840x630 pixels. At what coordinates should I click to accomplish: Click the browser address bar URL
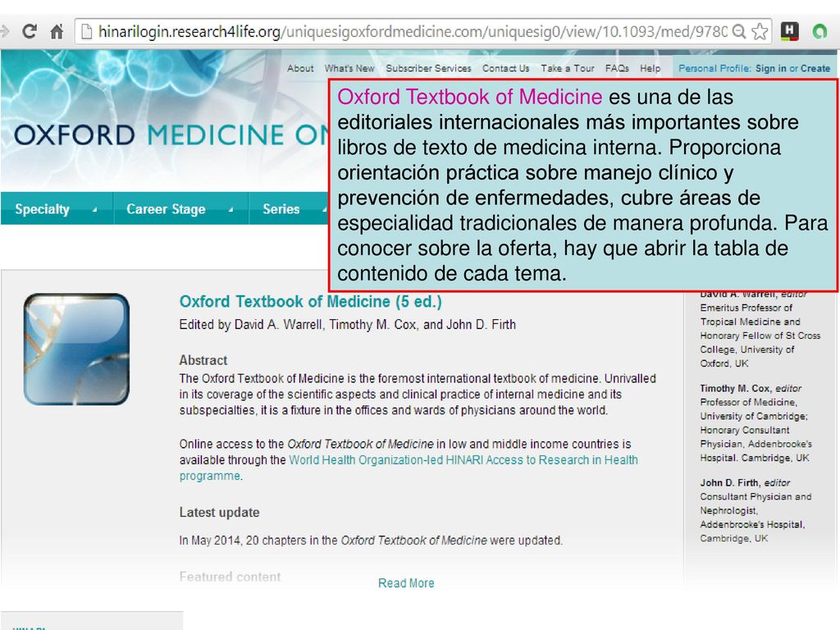[413, 32]
